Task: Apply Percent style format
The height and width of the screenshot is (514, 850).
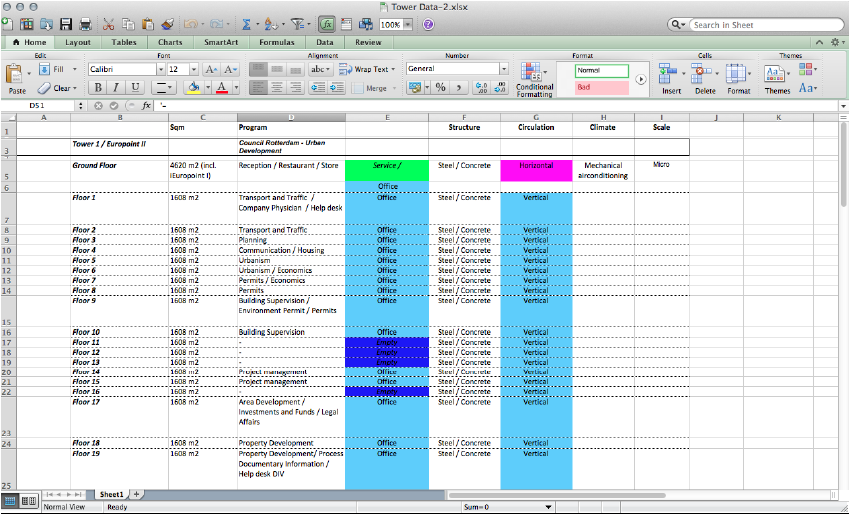Action: [441, 88]
